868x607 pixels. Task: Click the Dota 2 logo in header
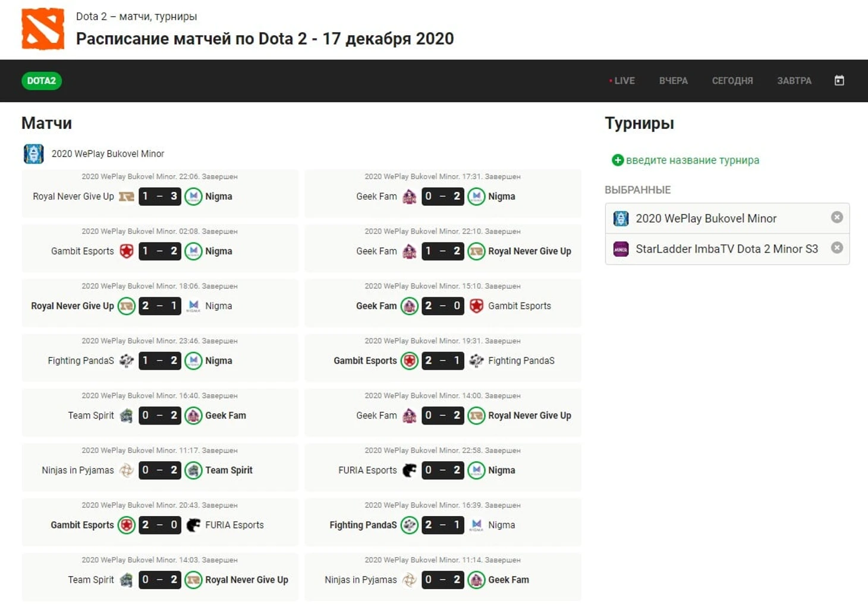pos(43,29)
